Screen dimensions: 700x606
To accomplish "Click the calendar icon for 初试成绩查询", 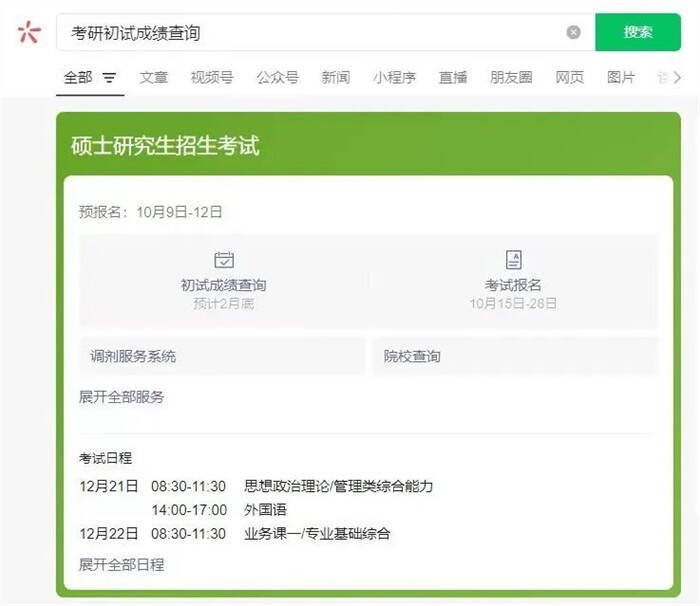I will (224, 260).
